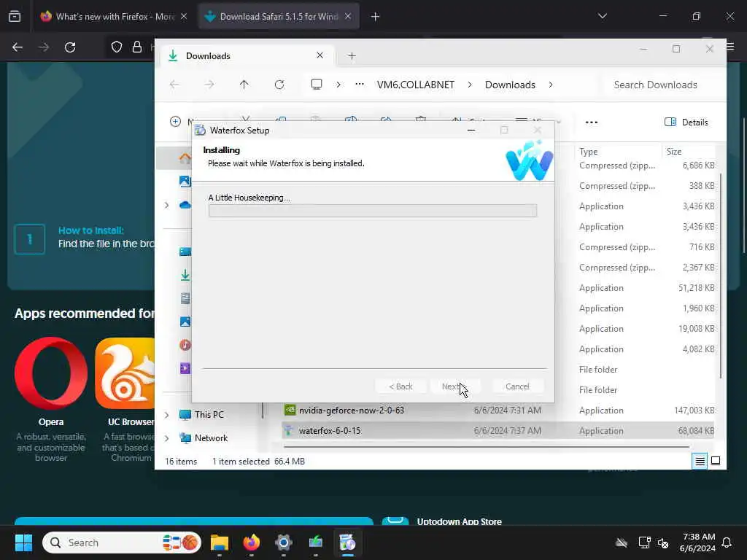Switch to the What's new with Firefox tab
Viewport: 747px width, 560px height.
113,16
